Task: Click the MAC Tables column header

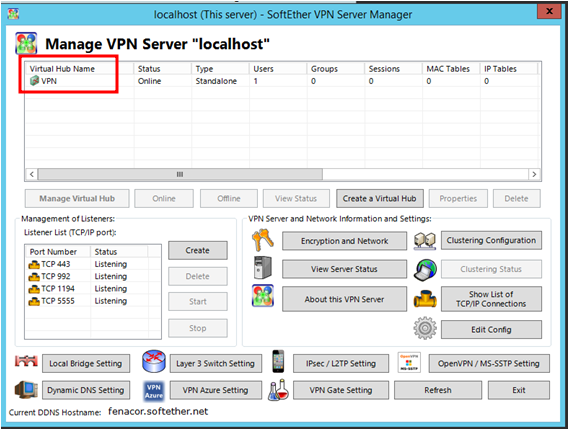Action: tap(451, 69)
